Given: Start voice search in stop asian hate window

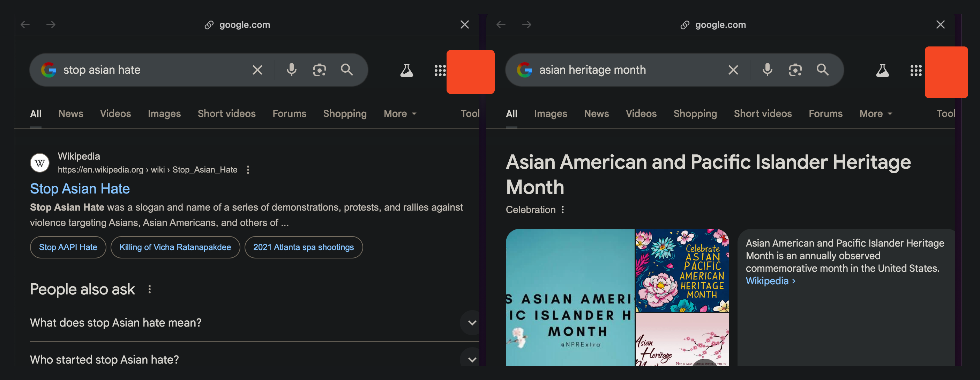Looking at the screenshot, I should (x=291, y=70).
